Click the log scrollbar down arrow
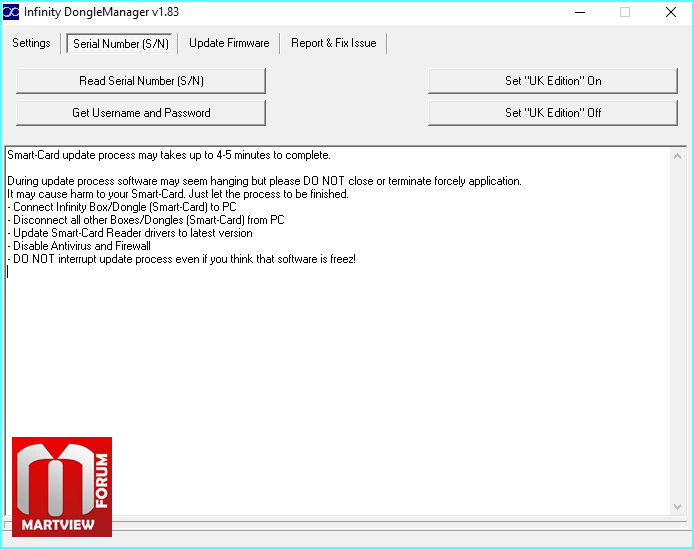 tap(677, 506)
